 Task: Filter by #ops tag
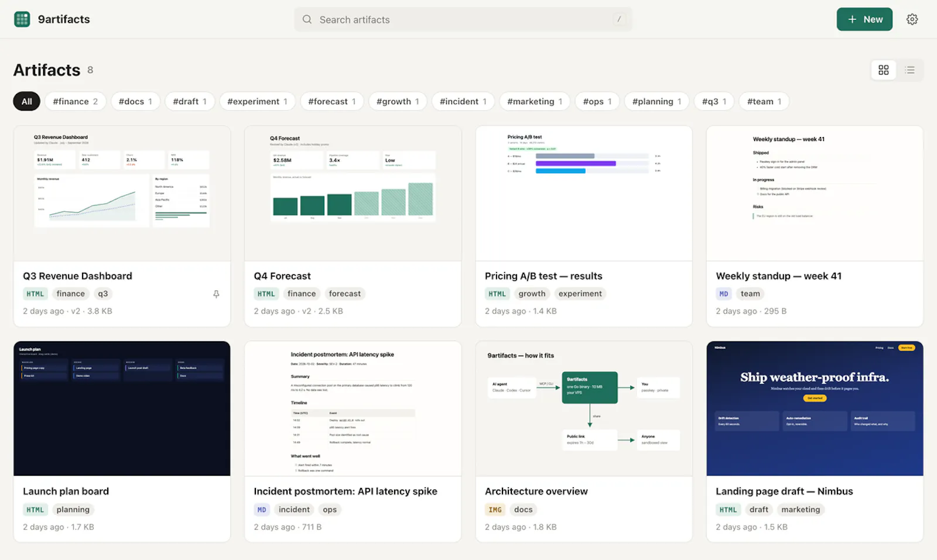pyautogui.click(x=597, y=101)
